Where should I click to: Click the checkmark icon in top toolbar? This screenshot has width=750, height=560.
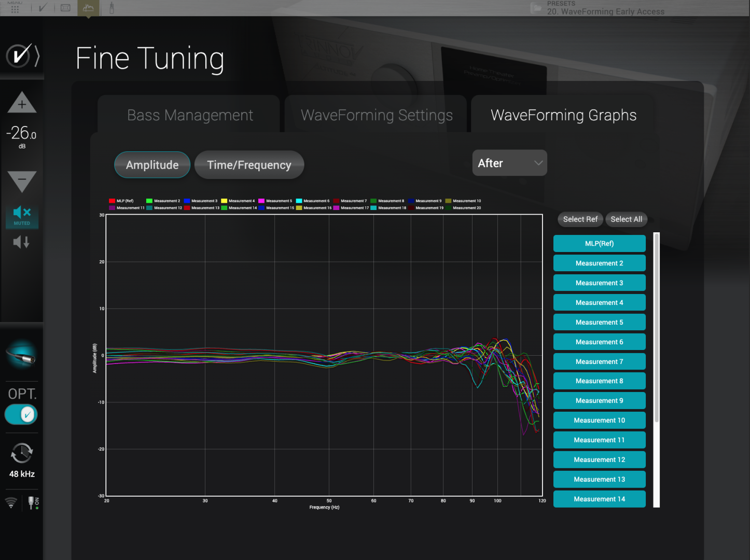43,8
